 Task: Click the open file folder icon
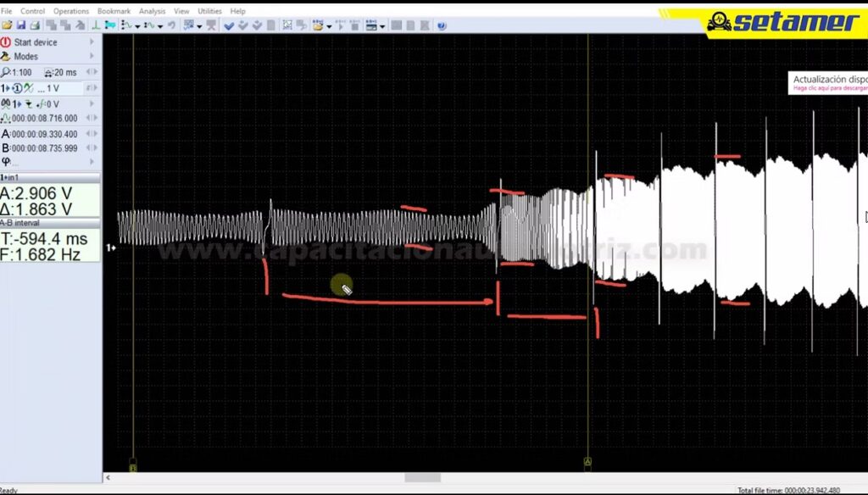pyautogui.click(x=7, y=25)
